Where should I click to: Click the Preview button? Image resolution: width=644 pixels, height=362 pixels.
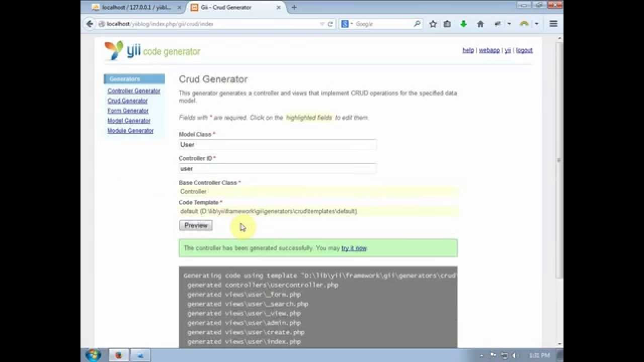196,226
